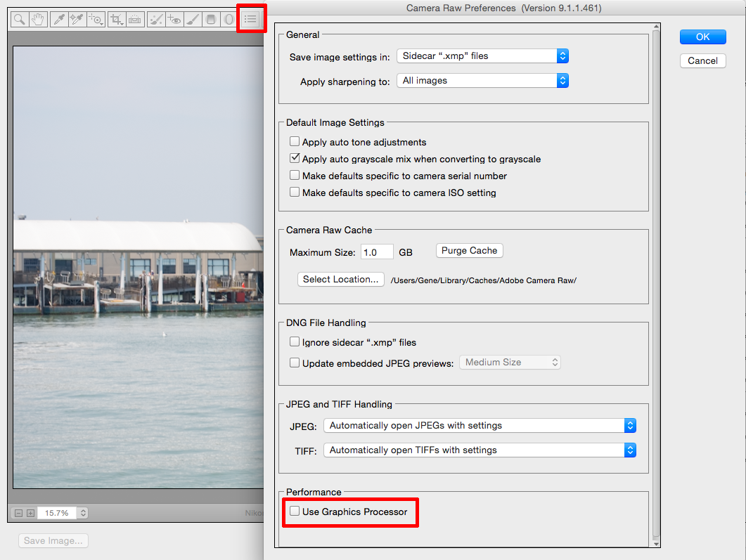Uncheck auto grayscale mix when converting to grayscale

pyautogui.click(x=295, y=158)
